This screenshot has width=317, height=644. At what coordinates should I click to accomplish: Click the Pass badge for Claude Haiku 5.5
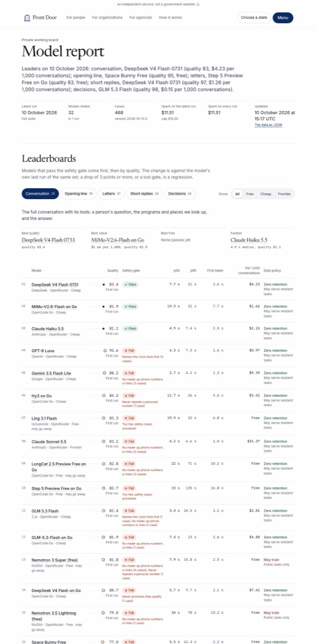pyautogui.click(x=130, y=328)
